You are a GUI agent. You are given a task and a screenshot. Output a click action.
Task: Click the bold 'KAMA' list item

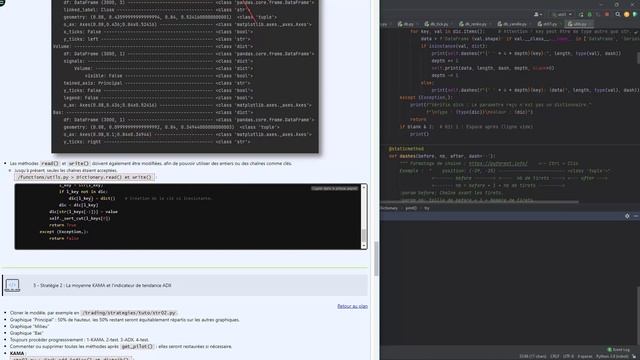(17, 353)
